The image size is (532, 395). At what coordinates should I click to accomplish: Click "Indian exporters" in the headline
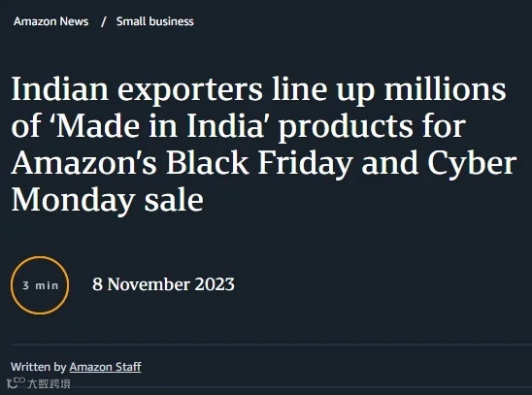(x=137, y=89)
